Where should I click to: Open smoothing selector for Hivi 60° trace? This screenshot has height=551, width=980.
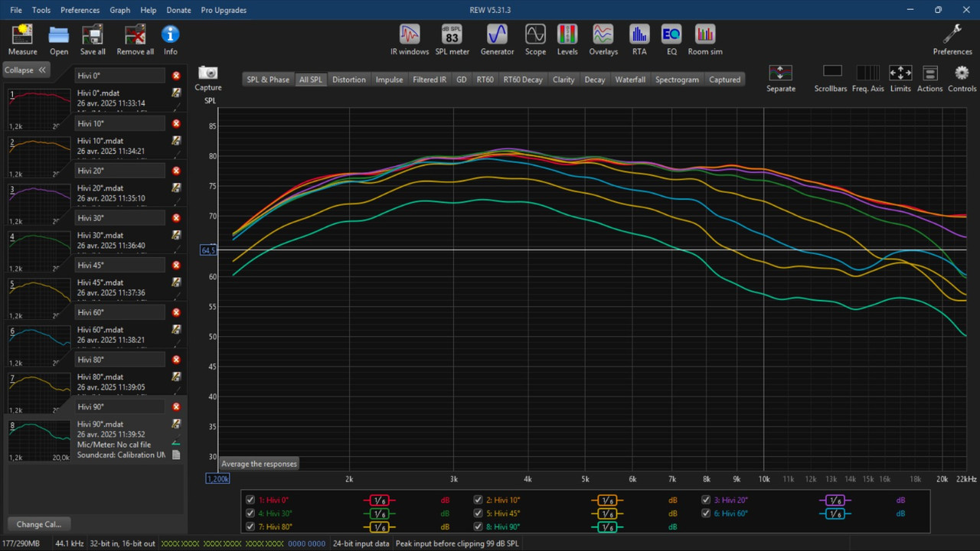point(835,514)
